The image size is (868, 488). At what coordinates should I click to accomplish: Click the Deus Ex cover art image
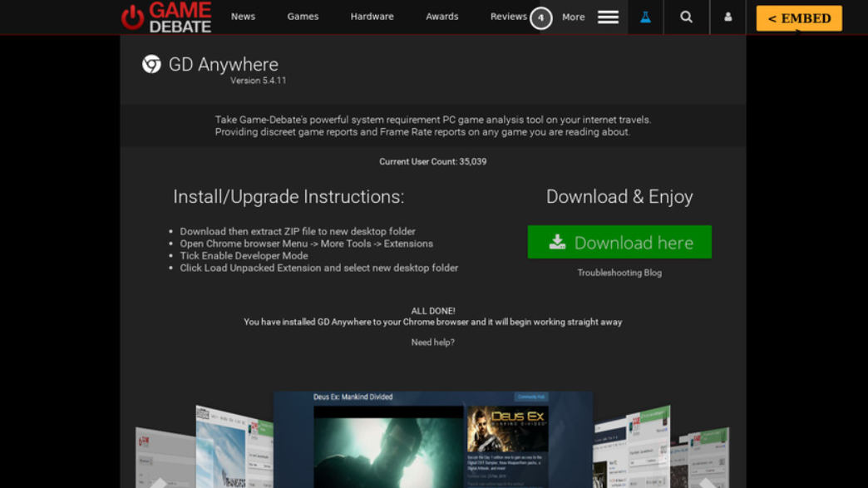coord(508,429)
